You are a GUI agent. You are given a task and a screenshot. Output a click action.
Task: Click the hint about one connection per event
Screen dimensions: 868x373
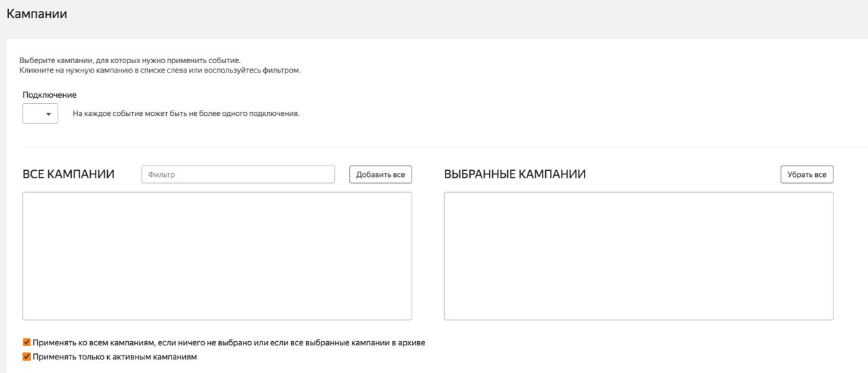pyautogui.click(x=186, y=113)
